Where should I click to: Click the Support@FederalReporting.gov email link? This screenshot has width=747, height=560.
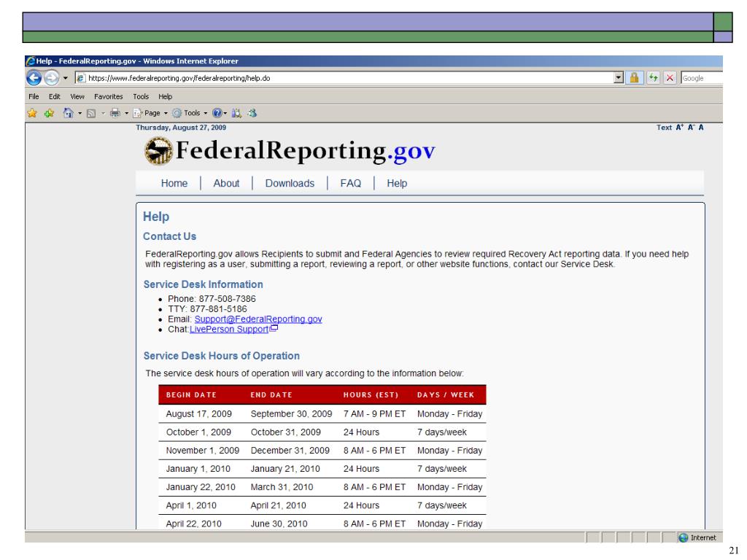click(x=258, y=319)
